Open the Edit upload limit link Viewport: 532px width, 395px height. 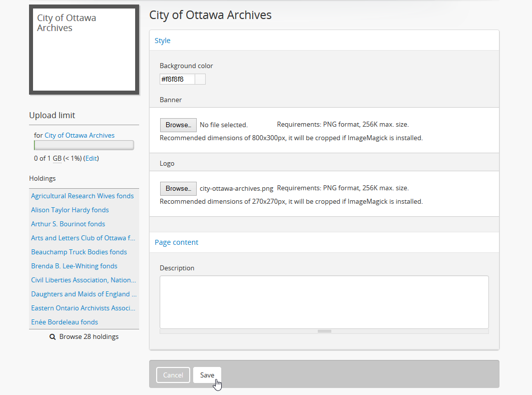(91, 158)
